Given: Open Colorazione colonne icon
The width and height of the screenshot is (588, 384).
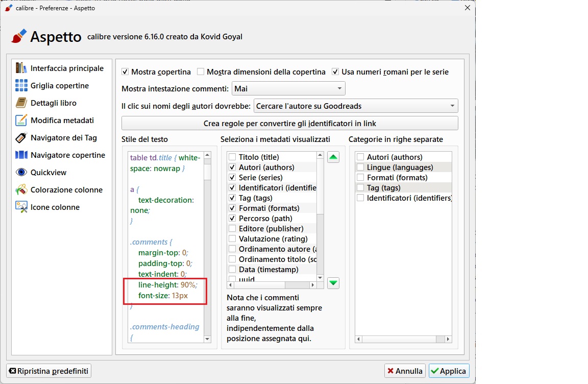Looking at the screenshot, I should (21, 190).
